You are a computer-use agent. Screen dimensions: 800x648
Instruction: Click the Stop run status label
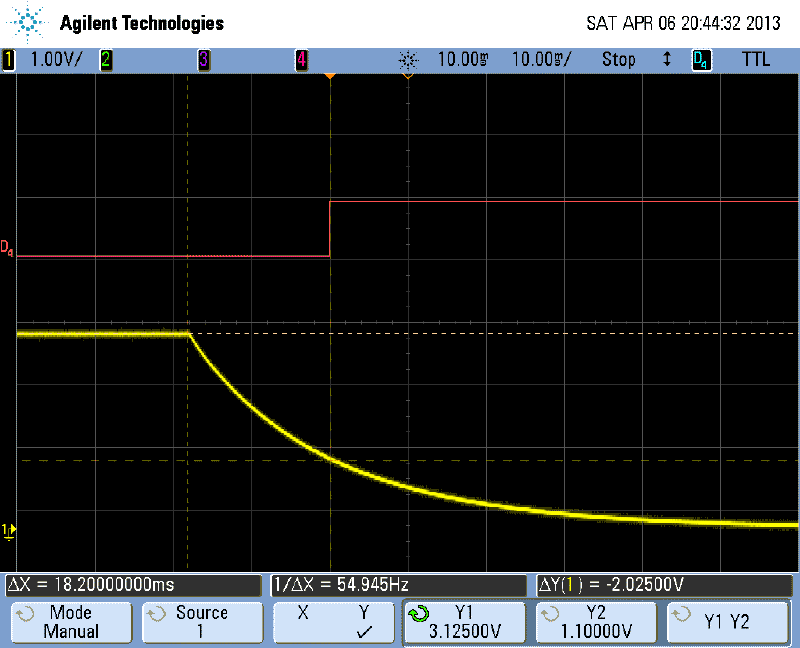tap(619, 60)
